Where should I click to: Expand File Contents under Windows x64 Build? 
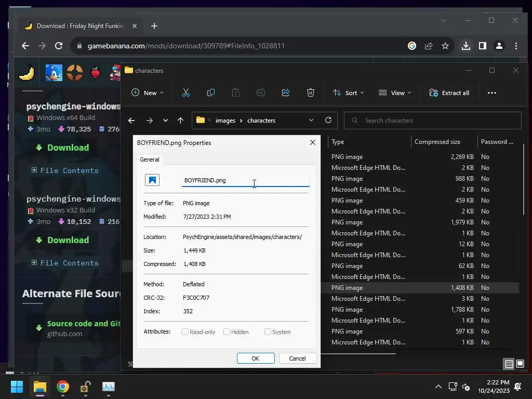[x=65, y=170]
